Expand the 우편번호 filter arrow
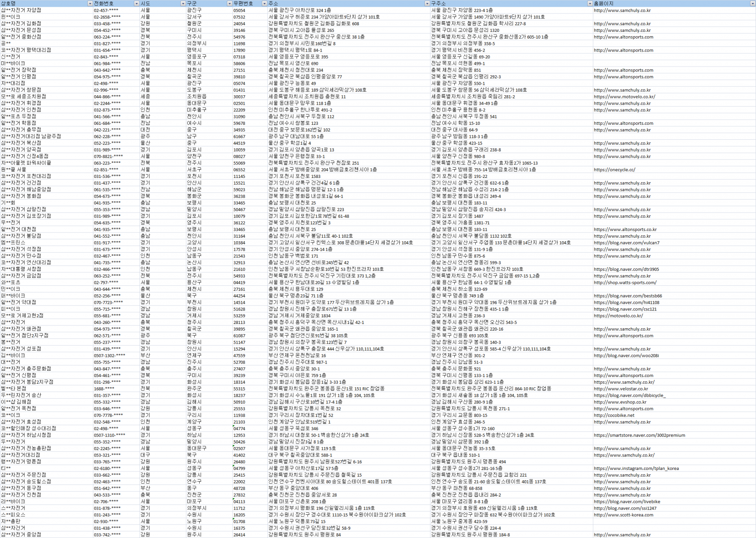 264,4
